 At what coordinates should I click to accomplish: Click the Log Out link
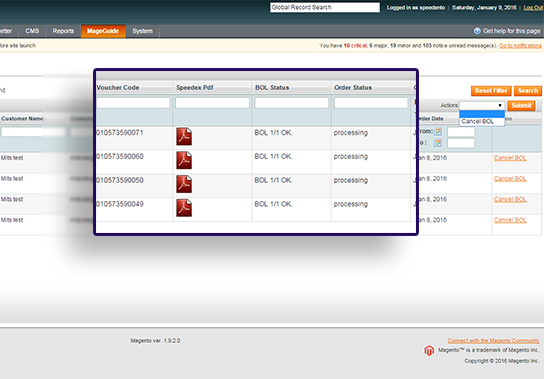534,8
